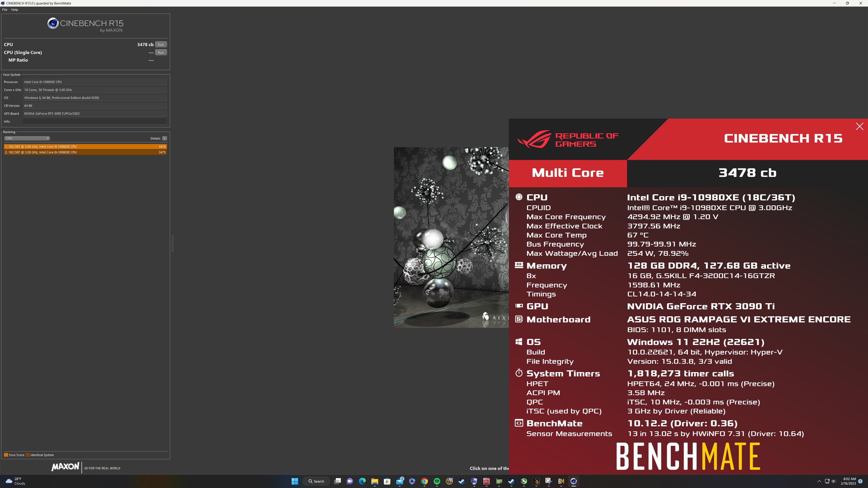868x488 pixels.
Task: Click 1,818,273 timer calls text
Action: pyautogui.click(x=680, y=373)
